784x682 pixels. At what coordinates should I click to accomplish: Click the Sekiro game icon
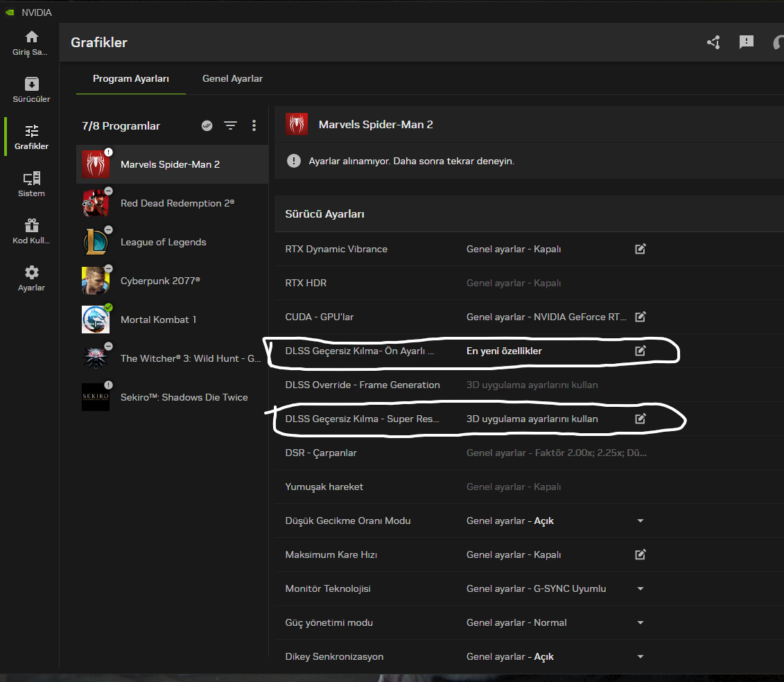click(x=96, y=397)
